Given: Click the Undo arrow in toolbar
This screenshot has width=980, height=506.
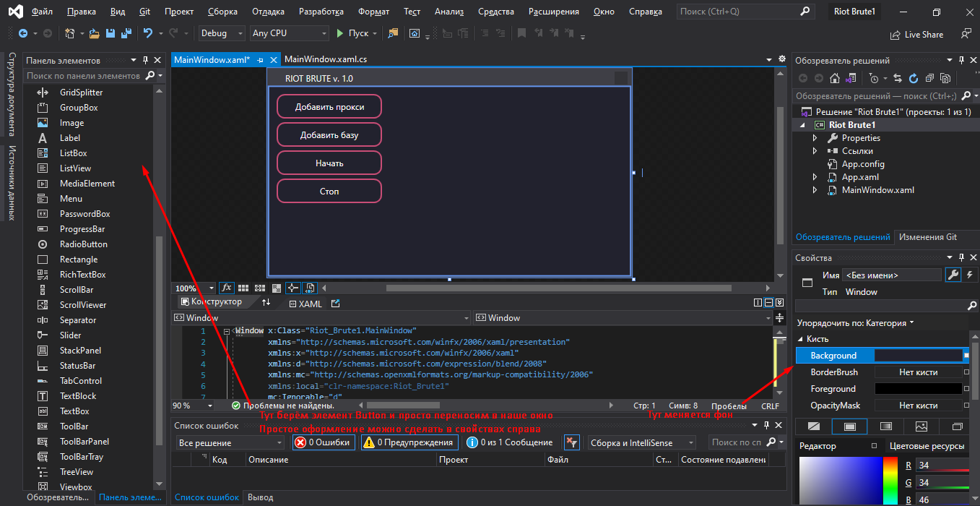Looking at the screenshot, I should tap(148, 33).
